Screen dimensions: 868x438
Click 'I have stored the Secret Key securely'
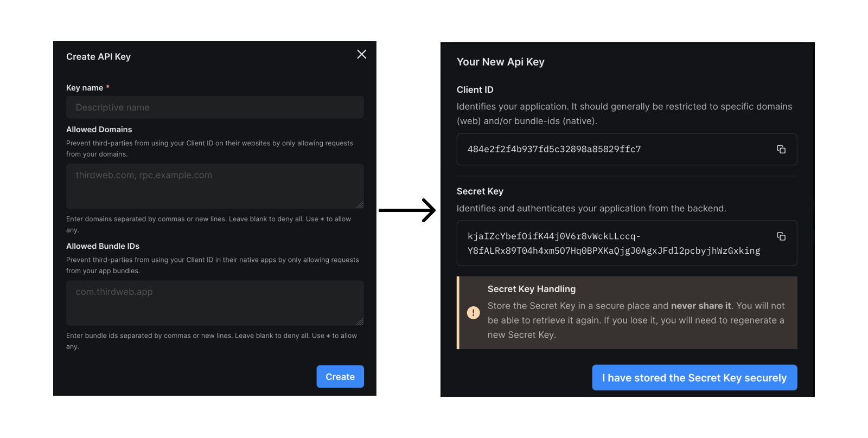pos(694,377)
